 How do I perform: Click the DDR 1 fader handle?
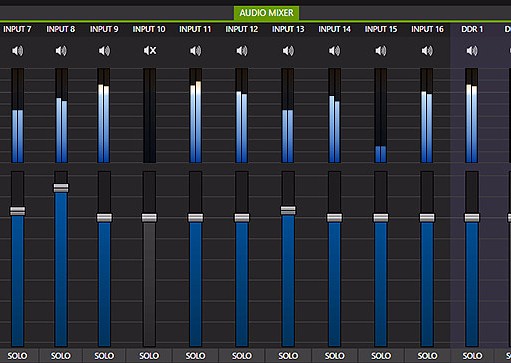click(x=472, y=218)
